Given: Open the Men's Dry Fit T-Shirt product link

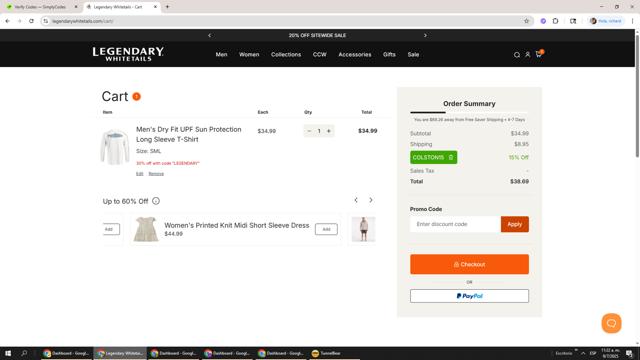Looking at the screenshot, I should point(189,134).
